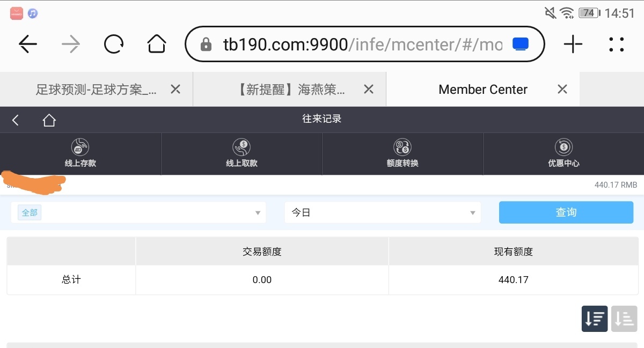
Task: Open the browser home page icon
Action: pos(156,45)
